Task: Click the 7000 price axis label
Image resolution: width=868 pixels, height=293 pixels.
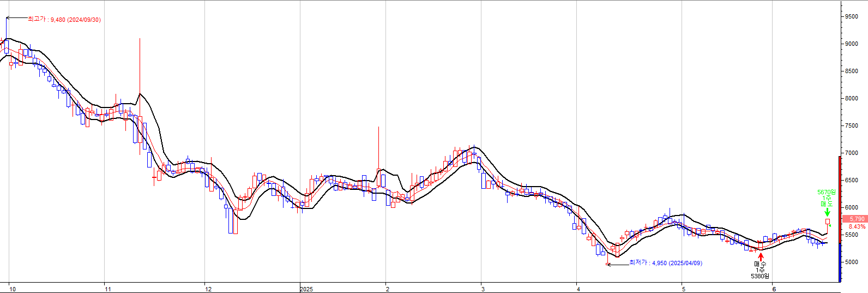Action: [852, 153]
